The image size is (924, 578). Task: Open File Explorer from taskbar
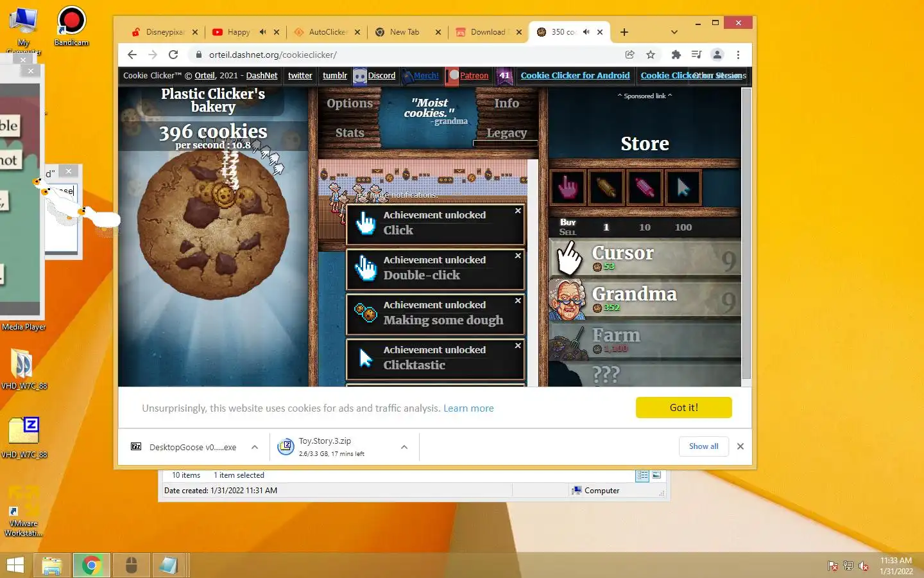[x=52, y=565]
